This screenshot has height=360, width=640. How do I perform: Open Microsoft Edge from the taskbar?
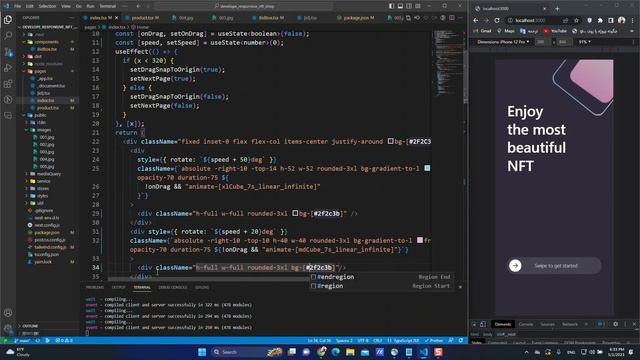(x=336, y=352)
